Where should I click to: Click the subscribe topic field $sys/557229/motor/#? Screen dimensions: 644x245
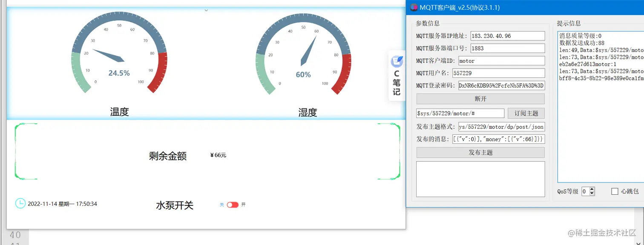click(460, 113)
